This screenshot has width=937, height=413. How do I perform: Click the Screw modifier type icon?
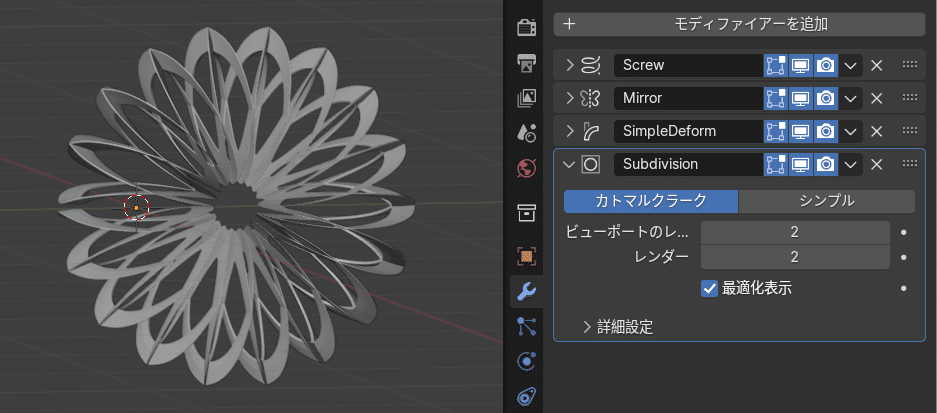pyautogui.click(x=590, y=65)
